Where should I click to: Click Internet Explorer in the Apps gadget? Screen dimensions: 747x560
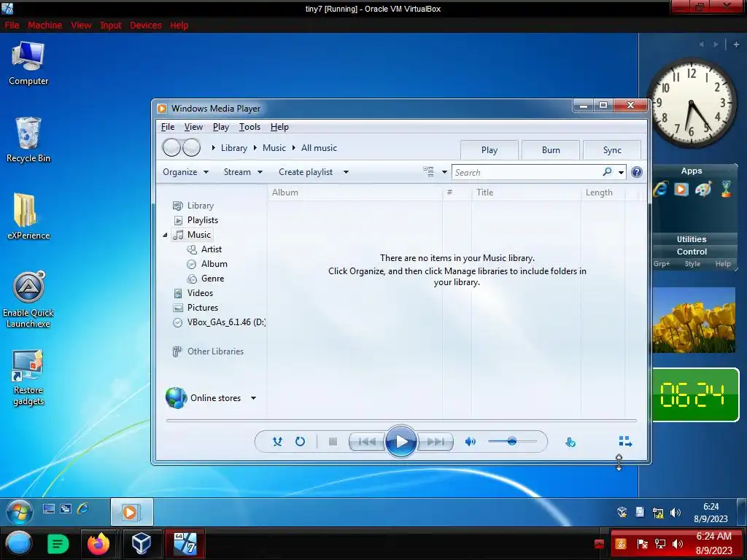click(660, 189)
